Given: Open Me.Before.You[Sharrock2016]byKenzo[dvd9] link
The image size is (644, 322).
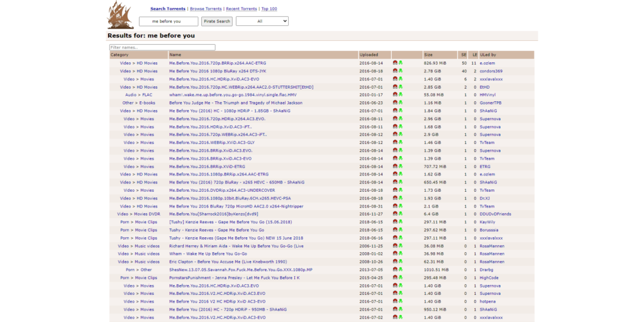Looking at the screenshot, I should (214, 214).
